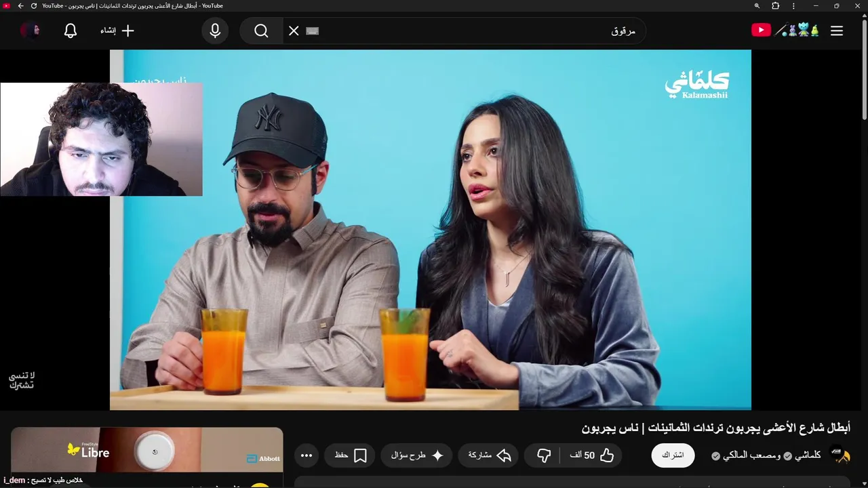Open the account avatar menu
The height and width of the screenshot is (488, 868).
click(30, 30)
